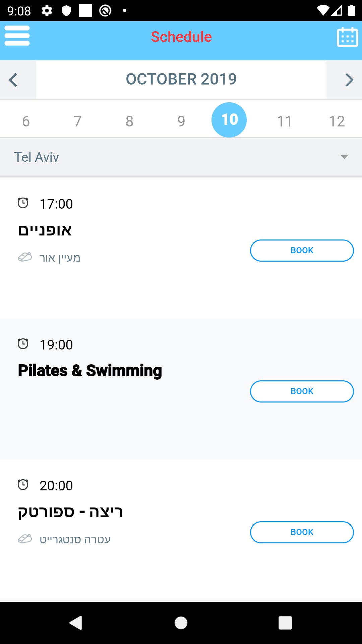
Task: Open Pilates & Swimming class details
Action: coord(90,371)
